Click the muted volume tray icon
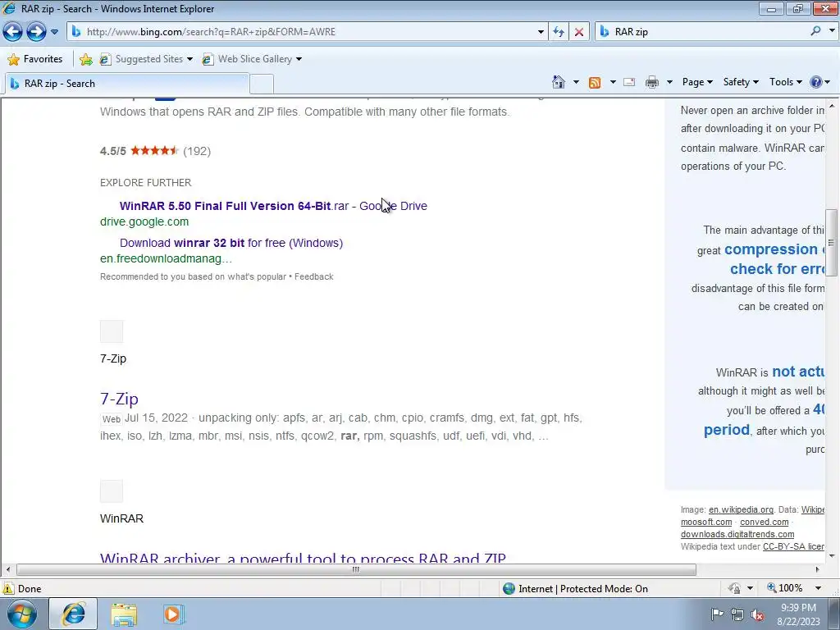840x630 pixels. pyautogui.click(x=757, y=614)
